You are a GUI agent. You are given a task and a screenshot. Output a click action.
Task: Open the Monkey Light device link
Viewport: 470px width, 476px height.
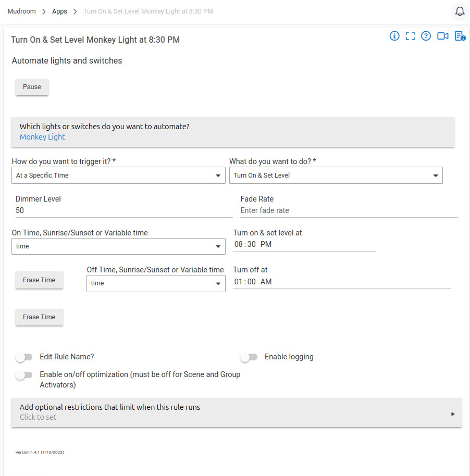coord(42,137)
